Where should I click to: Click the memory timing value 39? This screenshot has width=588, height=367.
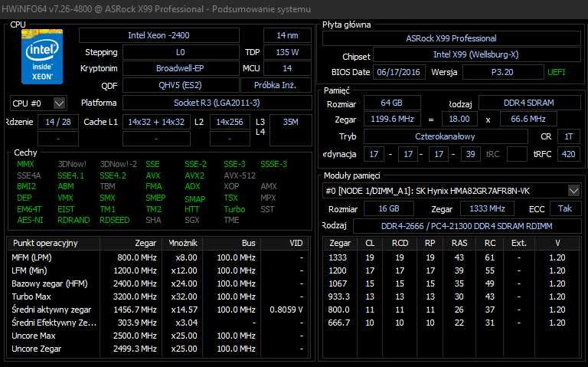tap(470, 154)
